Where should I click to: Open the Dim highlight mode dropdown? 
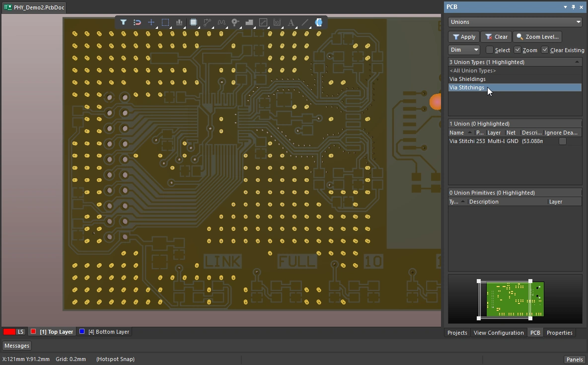click(x=464, y=50)
